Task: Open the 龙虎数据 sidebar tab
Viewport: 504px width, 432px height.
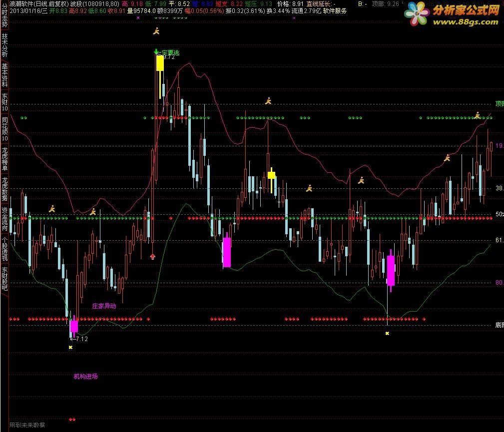Action: 4,189
